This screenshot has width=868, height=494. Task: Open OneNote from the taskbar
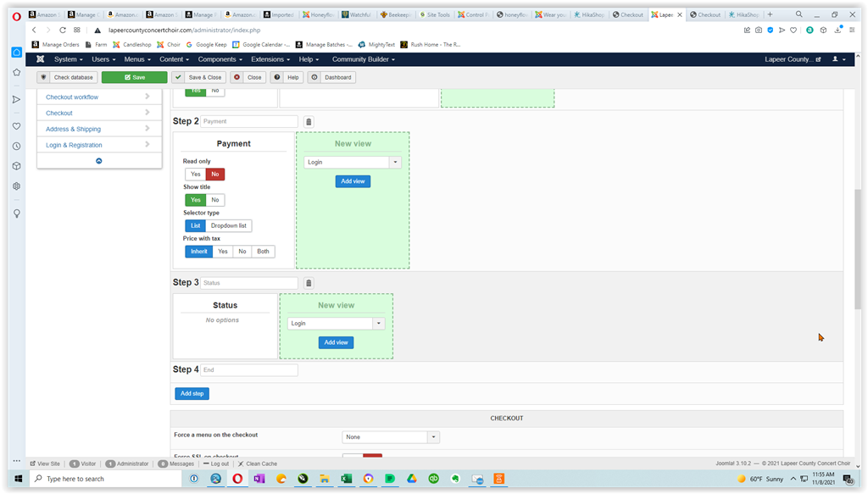point(259,479)
